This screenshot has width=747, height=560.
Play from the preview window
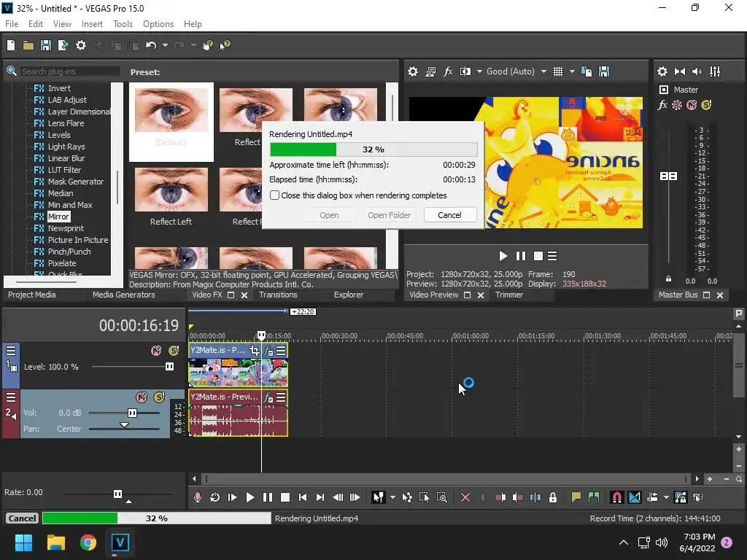pos(503,256)
